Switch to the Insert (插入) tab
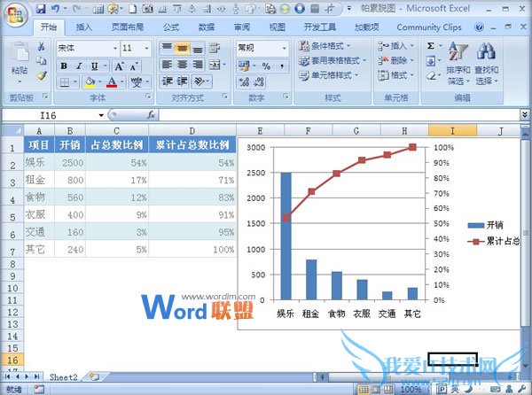 tap(84, 27)
